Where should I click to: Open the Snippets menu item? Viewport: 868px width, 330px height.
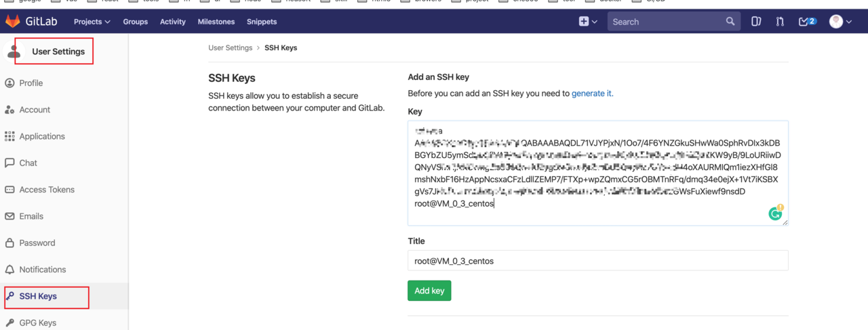(x=262, y=22)
